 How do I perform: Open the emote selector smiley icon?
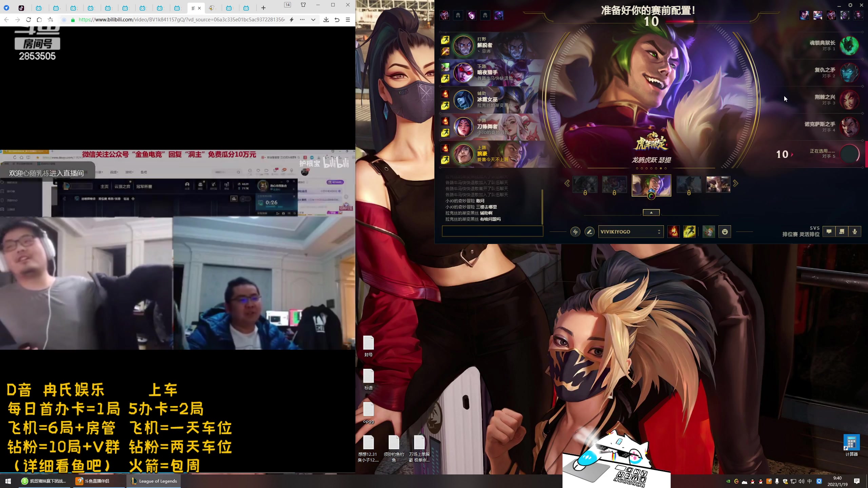point(725,232)
